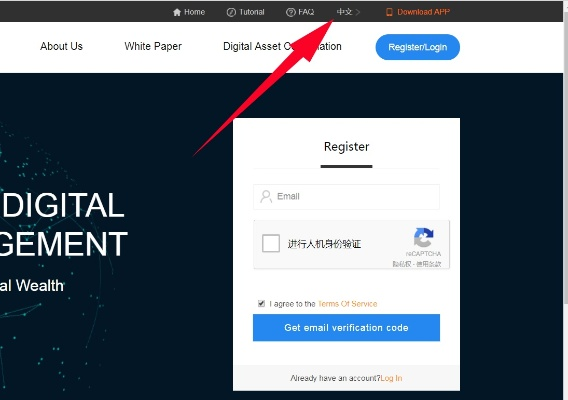
Task: Open the White Paper menu item
Action: [x=153, y=46]
